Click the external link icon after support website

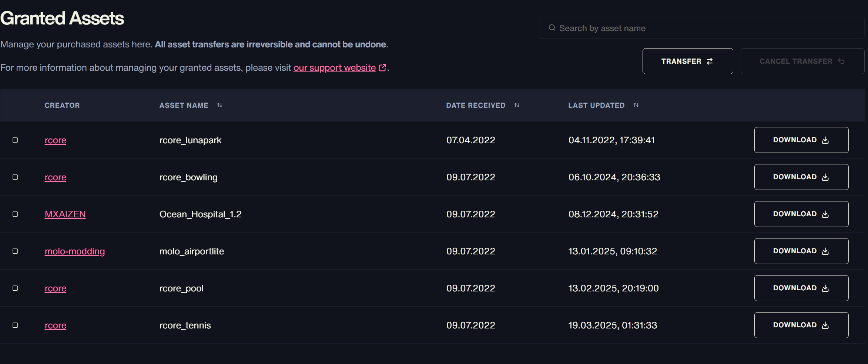(382, 68)
